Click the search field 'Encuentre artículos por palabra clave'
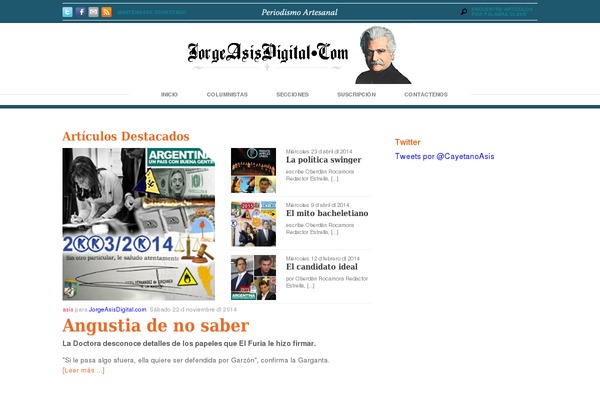Image resolution: width=600 pixels, height=400 pixels. [x=502, y=12]
